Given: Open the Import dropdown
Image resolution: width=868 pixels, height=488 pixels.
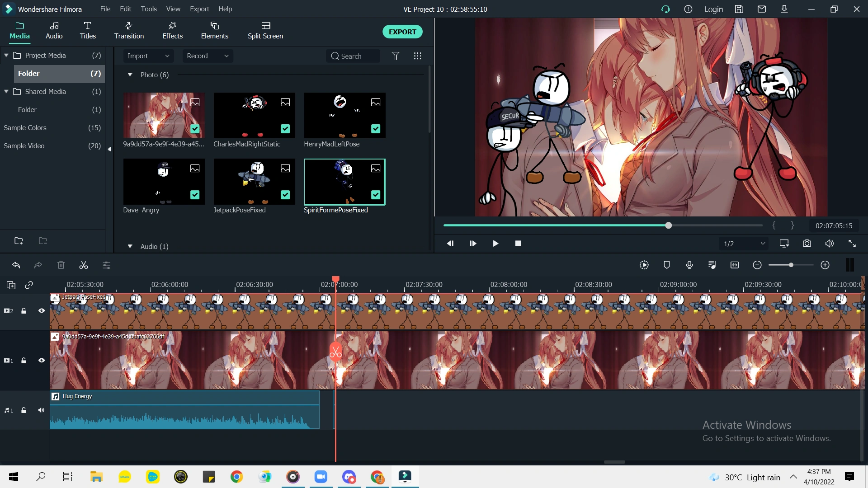Looking at the screenshot, I should 148,56.
